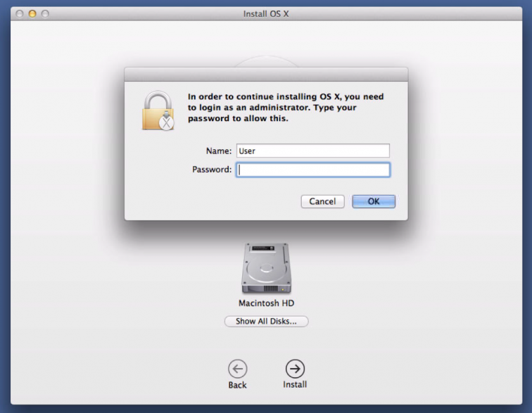This screenshot has height=413, width=532.
Task: Click the administrator login message text
Action: pyautogui.click(x=286, y=107)
